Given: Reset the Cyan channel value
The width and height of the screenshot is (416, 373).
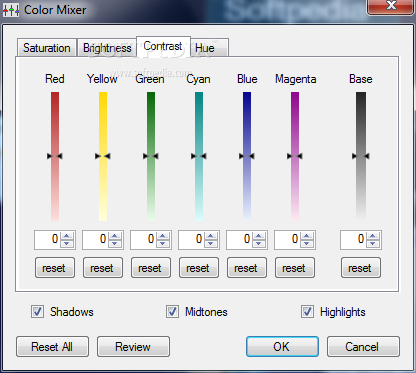Looking at the screenshot, I should pyautogui.click(x=199, y=268).
